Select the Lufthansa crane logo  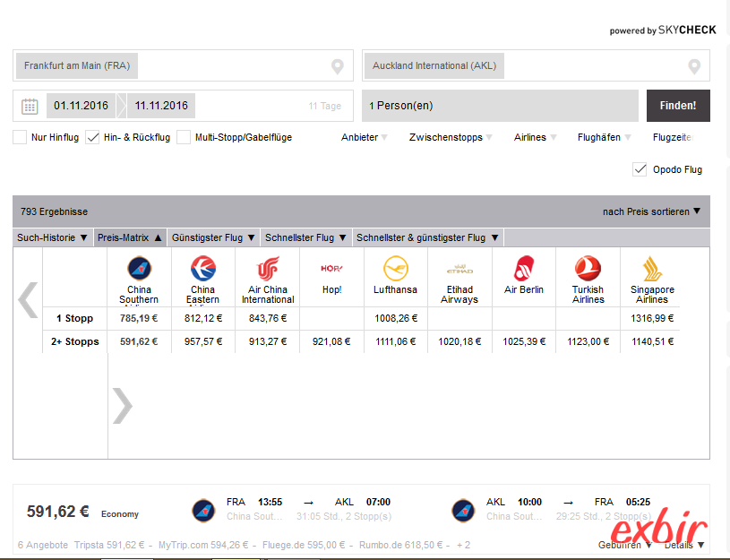click(x=396, y=268)
